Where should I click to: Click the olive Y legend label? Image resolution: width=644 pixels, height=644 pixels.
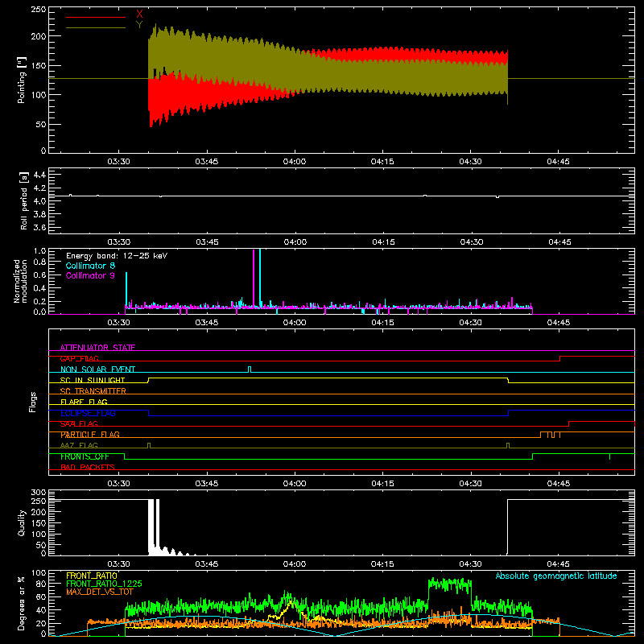coord(139,25)
